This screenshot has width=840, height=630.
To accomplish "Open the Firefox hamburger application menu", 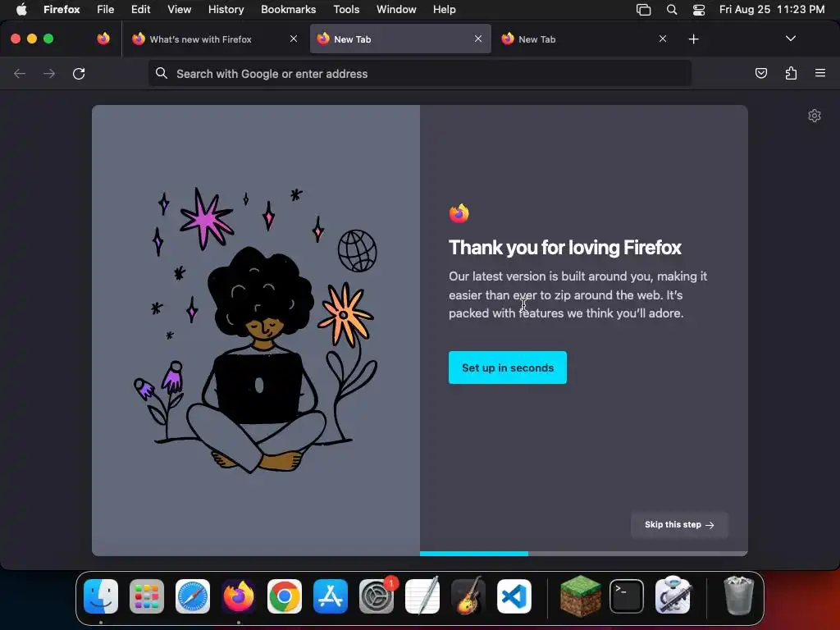I will click(820, 73).
